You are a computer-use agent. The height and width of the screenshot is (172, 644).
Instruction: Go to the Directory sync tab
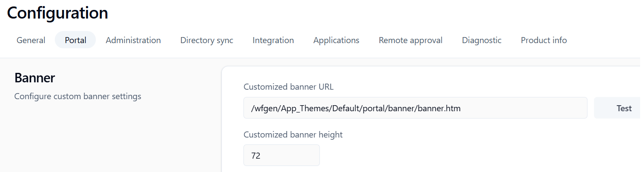click(x=207, y=40)
